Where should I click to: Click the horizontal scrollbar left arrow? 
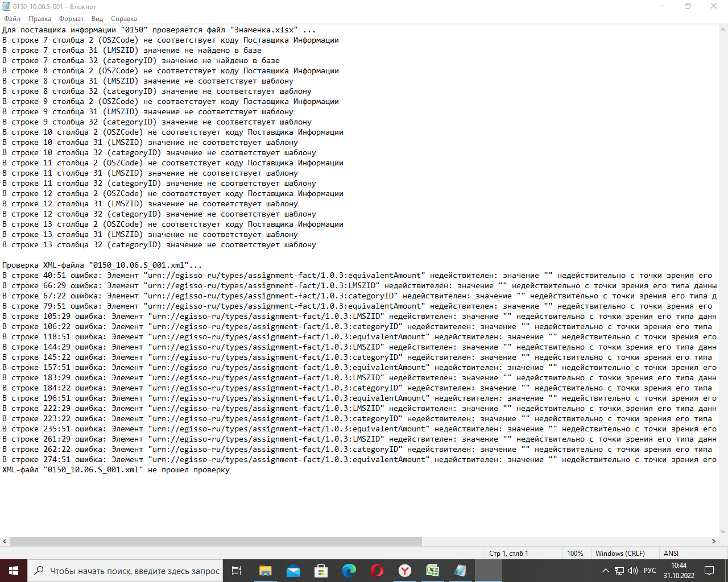click(x=5, y=542)
